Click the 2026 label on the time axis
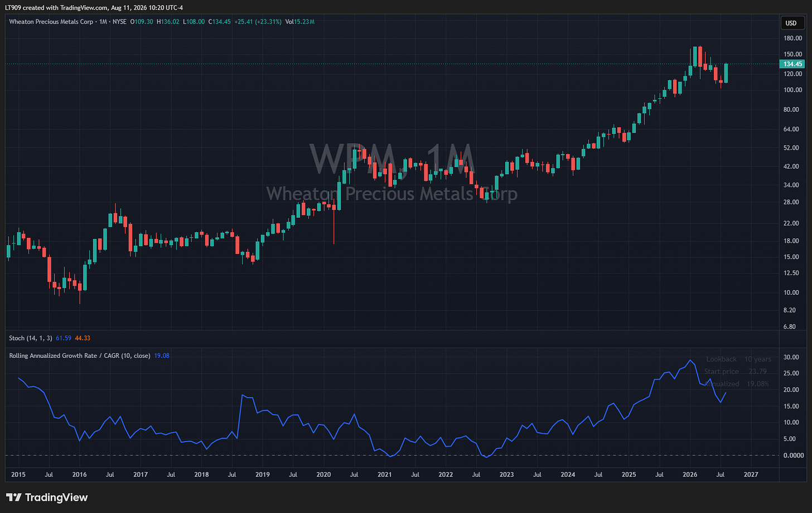 690,474
